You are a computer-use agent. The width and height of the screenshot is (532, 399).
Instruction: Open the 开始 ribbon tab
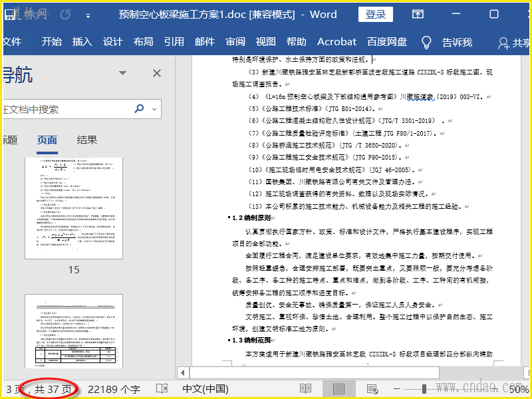(x=52, y=42)
